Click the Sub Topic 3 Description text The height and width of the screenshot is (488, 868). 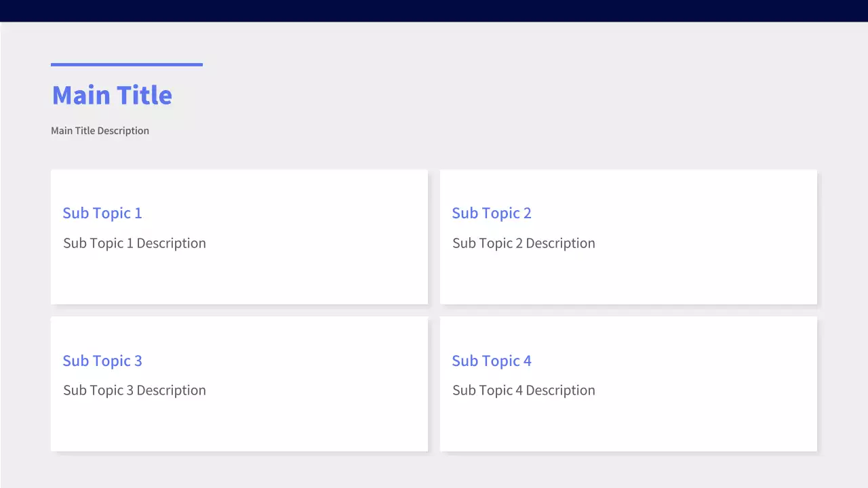pyautogui.click(x=134, y=390)
